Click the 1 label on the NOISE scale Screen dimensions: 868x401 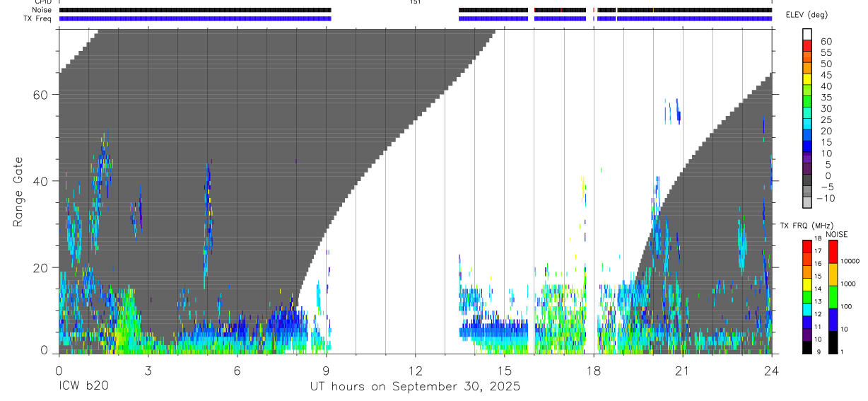tap(843, 351)
